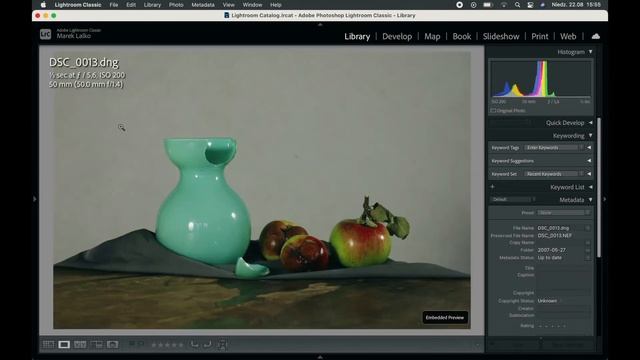The image size is (640, 360).
Task: Open the Edit menu
Action: [131, 5]
